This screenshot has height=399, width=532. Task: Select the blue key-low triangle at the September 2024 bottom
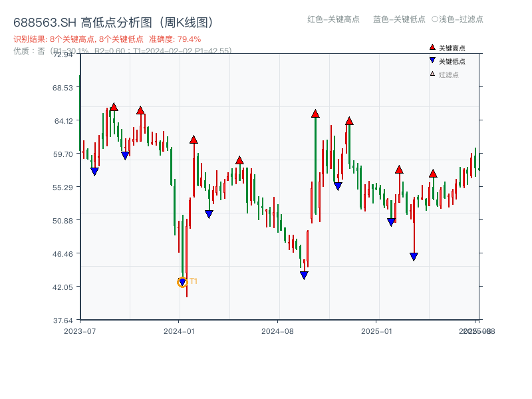303,274
